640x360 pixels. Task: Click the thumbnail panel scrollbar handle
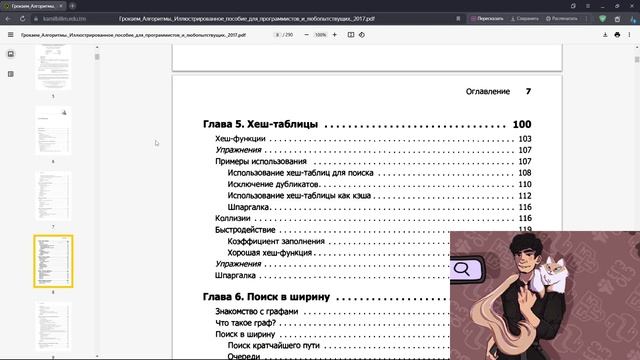[97, 57]
